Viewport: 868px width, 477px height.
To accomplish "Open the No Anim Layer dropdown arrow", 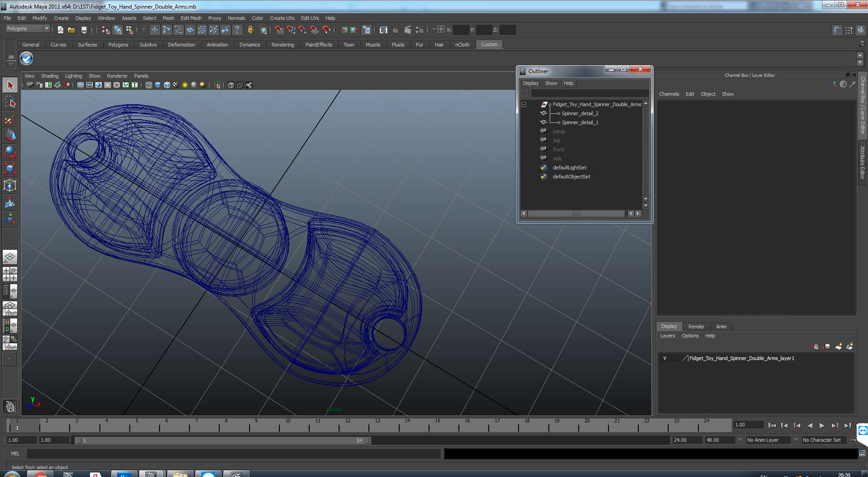I will tap(740, 440).
